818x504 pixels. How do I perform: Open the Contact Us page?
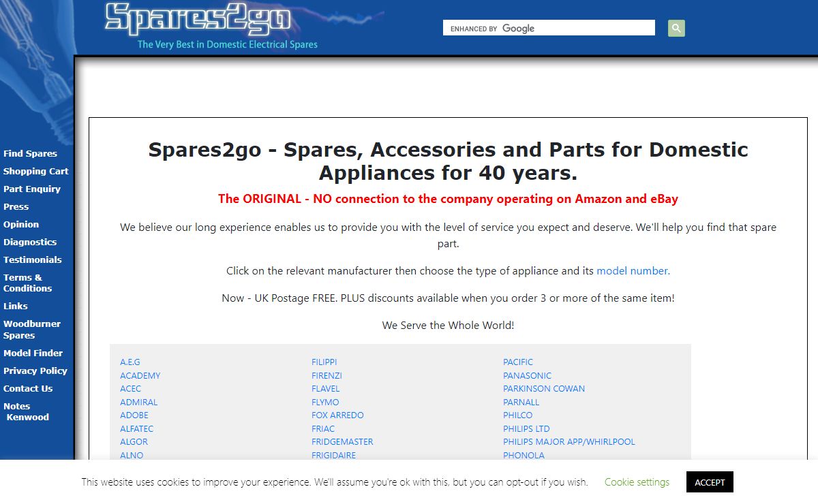click(x=28, y=389)
